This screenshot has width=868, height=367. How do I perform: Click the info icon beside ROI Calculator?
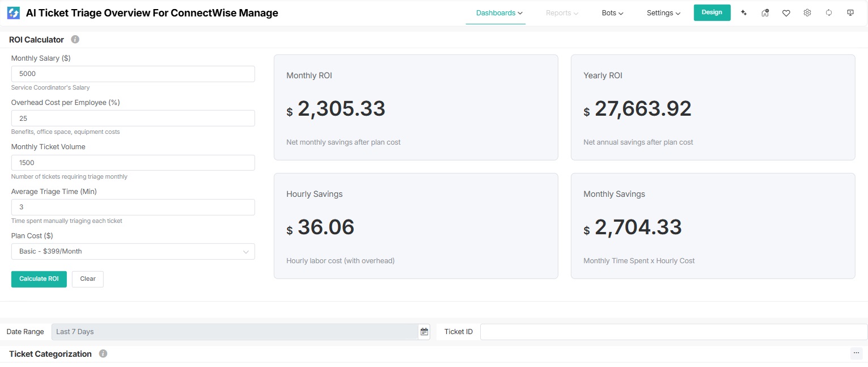(x=75, y=39)
